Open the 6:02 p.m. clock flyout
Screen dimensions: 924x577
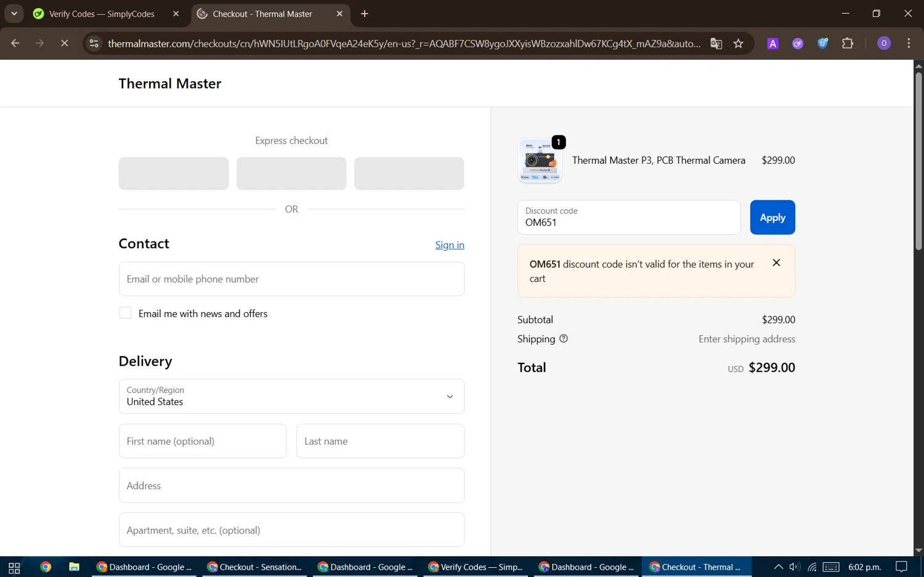pyautogui.click(x=865, y=567)
